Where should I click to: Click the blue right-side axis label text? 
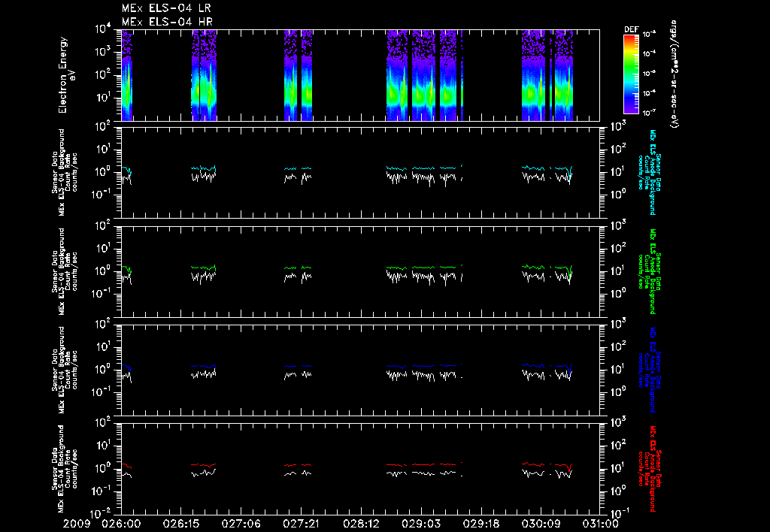pos(649,370)
